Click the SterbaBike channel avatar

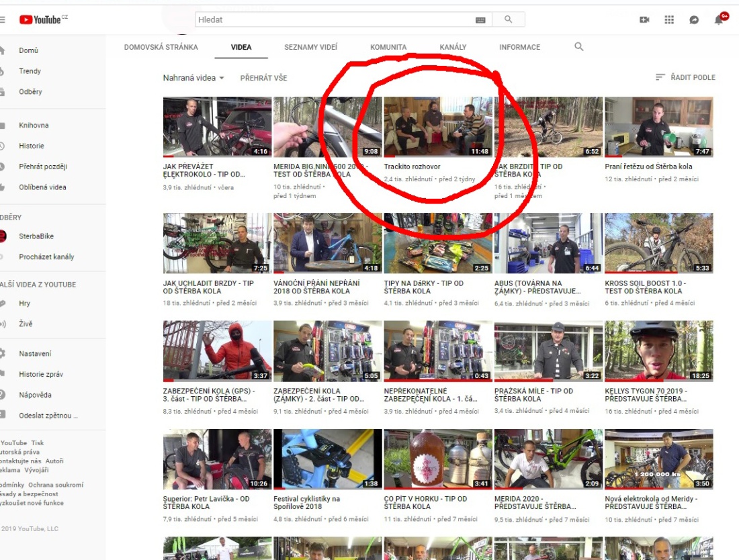[3, 236]
